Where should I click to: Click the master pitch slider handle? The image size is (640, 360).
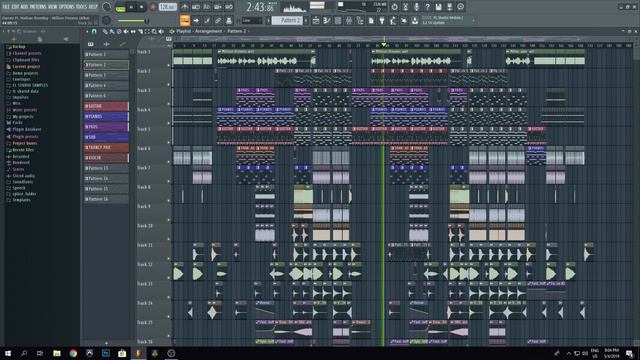tap(147, 20)
